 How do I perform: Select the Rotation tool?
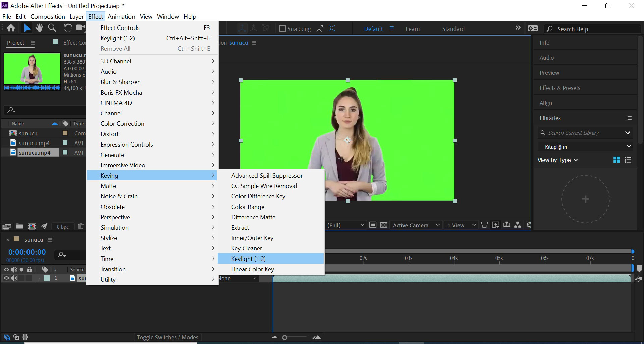click(x=68, y=28)
